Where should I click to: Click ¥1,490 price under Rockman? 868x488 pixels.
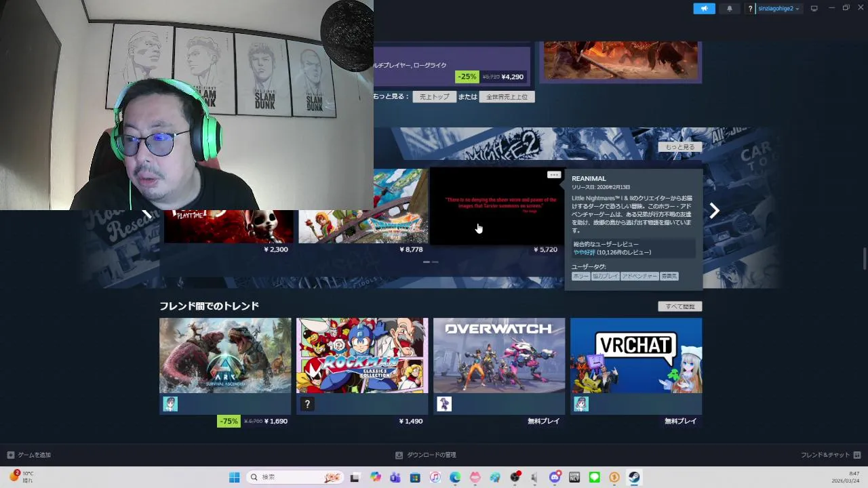pos(411,421)
